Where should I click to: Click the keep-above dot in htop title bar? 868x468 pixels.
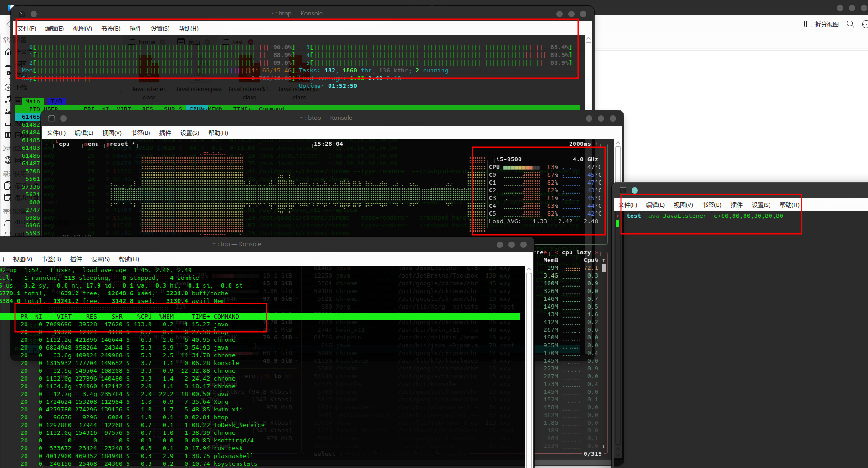pyautogui.click(x=34, y=14)
